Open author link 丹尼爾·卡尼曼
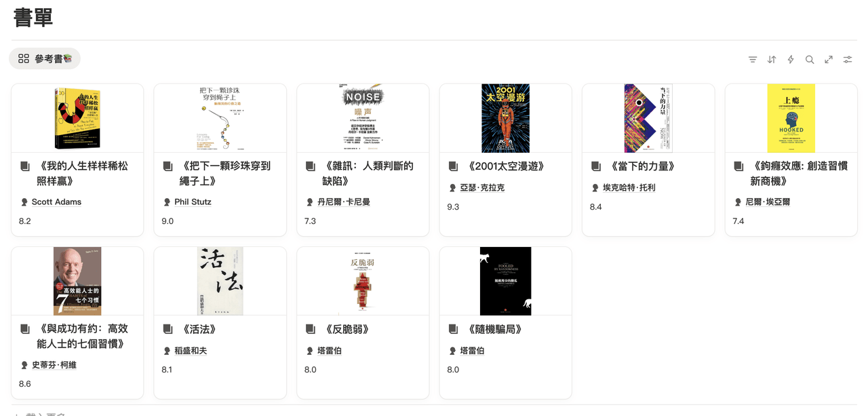This screenshot has height=416, width=868. (x=344, y=202)
